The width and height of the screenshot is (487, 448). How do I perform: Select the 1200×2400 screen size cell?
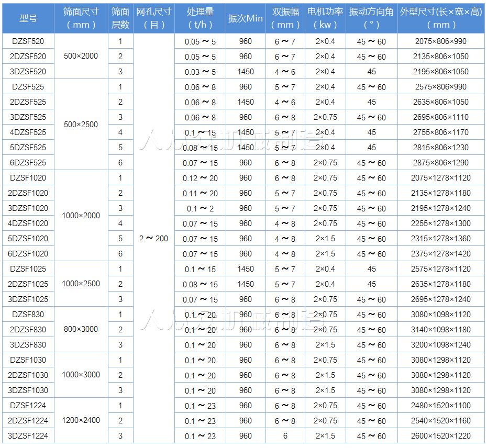click(81, 420)
